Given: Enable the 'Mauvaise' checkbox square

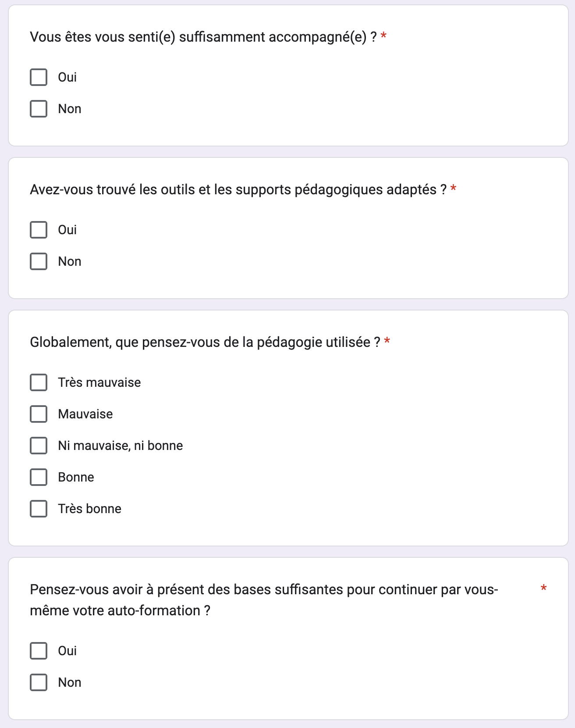Looking at the screenshot, I should coord(39,414).
